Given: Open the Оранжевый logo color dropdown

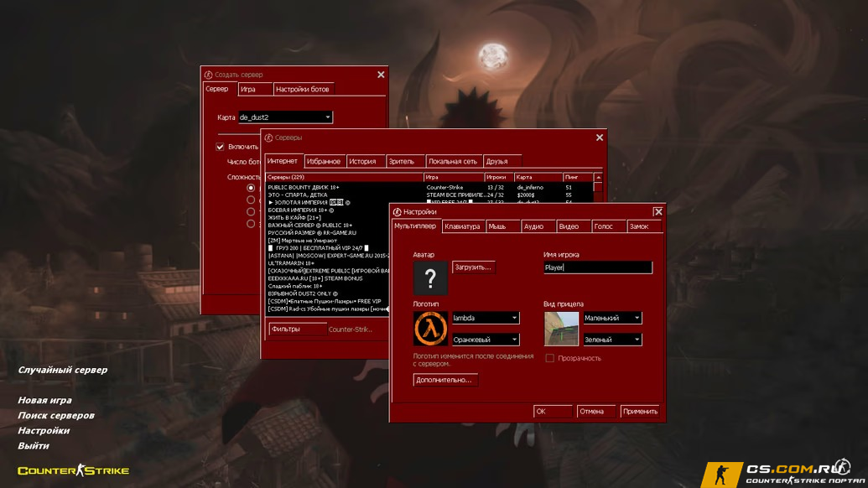Looking at the screenshot, I should point(486,339).
